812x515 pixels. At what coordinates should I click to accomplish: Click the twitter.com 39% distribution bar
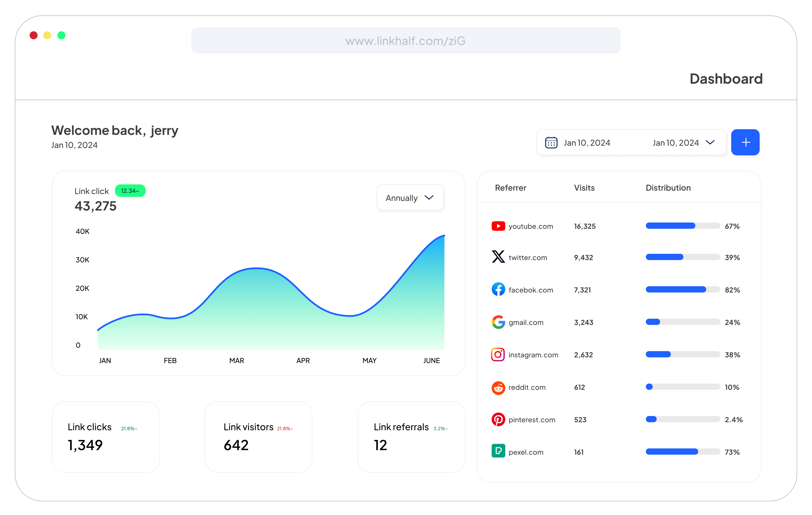(683, 257)
